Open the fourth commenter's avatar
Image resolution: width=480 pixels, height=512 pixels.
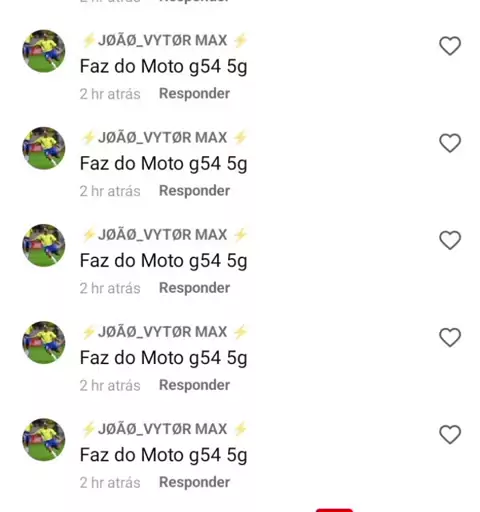pyautogui.click(x=44, y=342)
